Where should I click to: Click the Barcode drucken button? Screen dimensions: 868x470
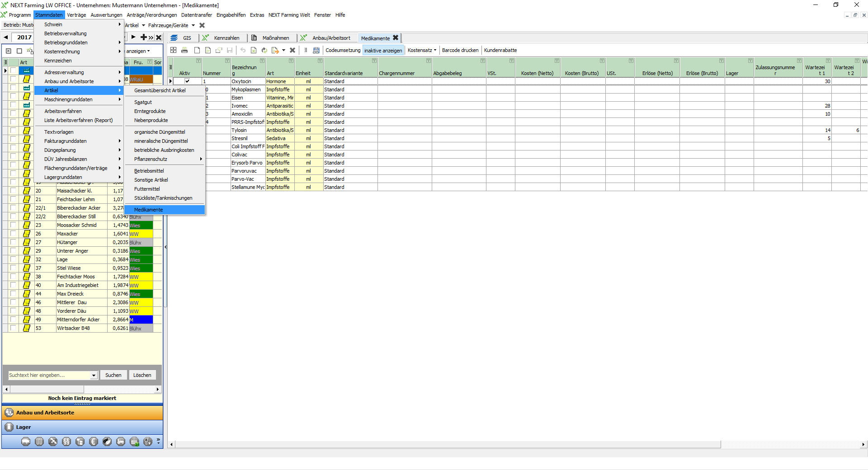460,50
